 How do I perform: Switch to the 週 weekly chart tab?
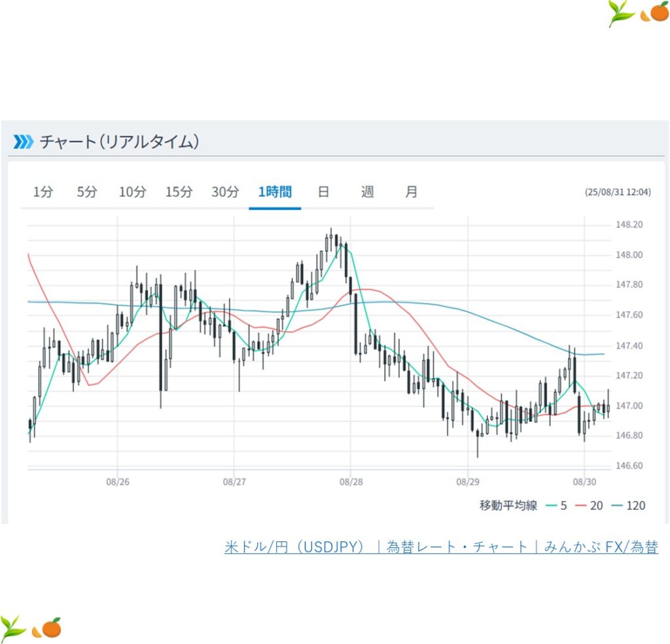[x=368, y=192]
